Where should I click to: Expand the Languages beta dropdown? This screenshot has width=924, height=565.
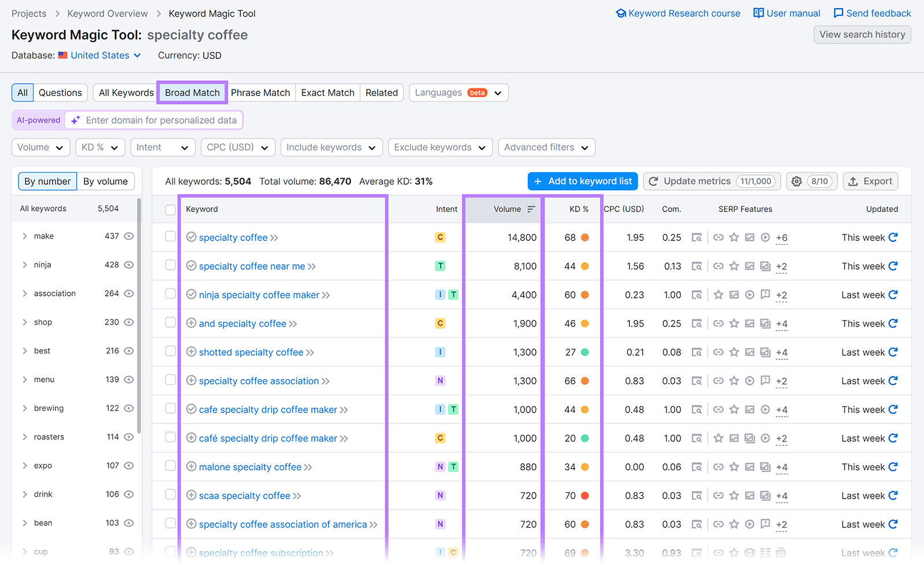click(458, 92)
